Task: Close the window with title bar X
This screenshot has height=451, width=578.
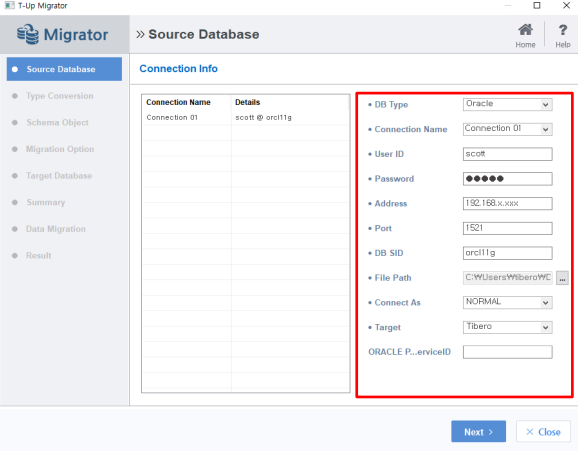Action: [566, 6]
